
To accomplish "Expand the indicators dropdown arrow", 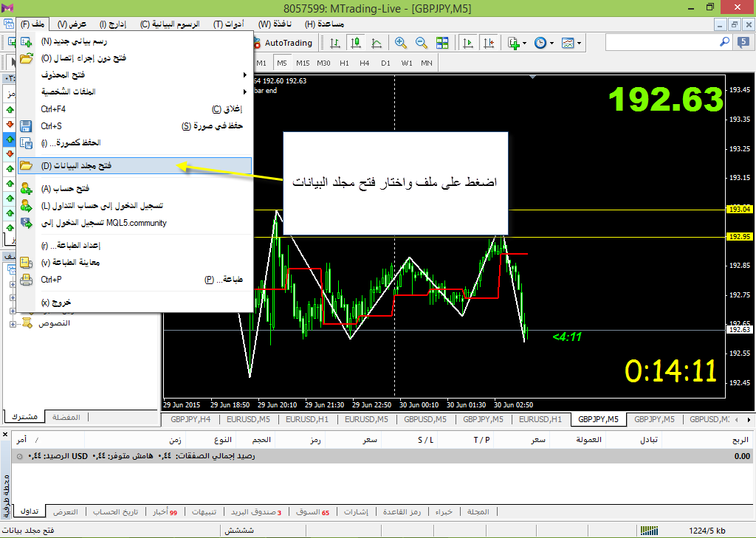I will coord(525,43).
